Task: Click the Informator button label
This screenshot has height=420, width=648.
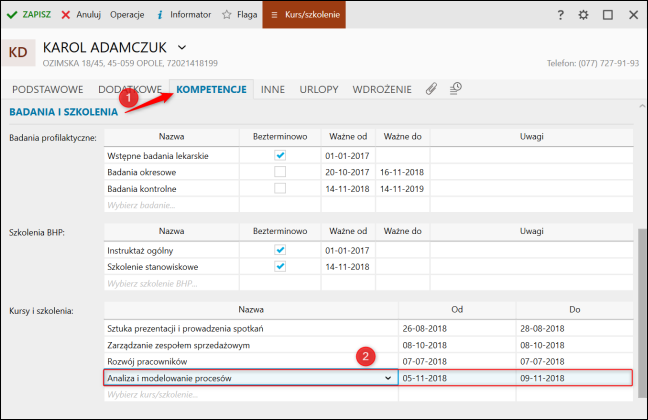Action: pyautogui.click(x=191, y=15)
